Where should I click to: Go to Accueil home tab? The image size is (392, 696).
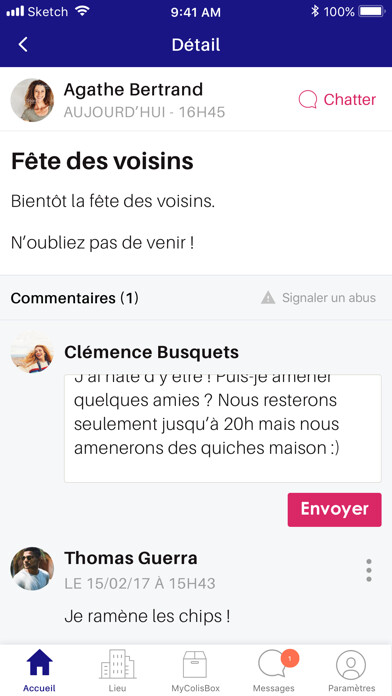pos(40,670)
